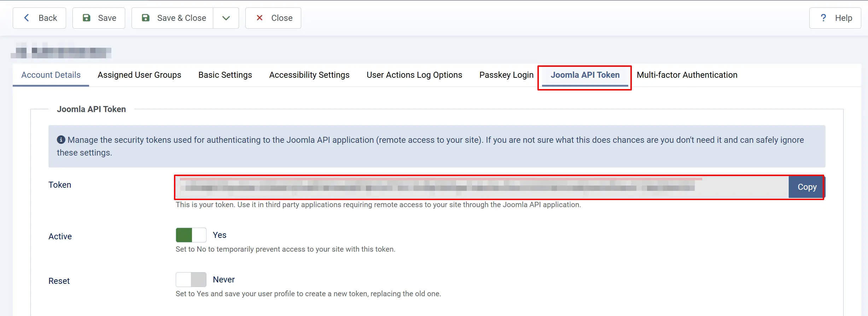Click the Yes label beside Active
868x316 pixels.
[x=220, y=235]
